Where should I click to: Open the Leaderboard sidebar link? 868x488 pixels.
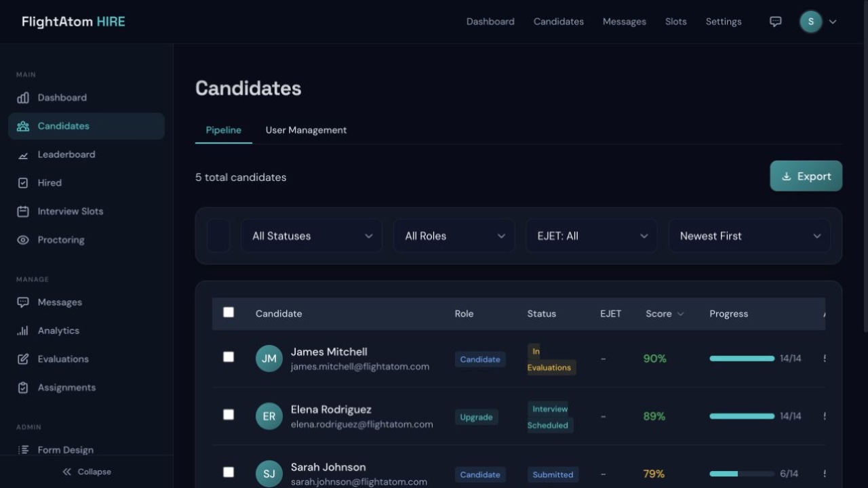click(86, 155)
